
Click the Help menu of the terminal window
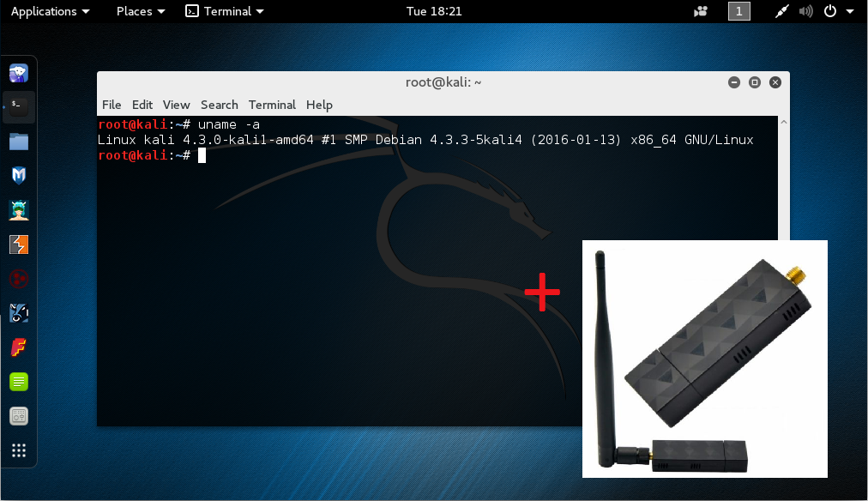[319, 105]
